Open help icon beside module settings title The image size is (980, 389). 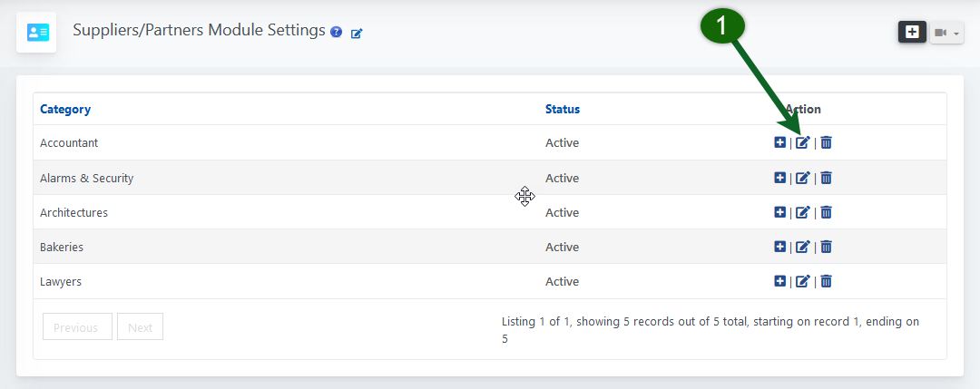pos(337,33)
